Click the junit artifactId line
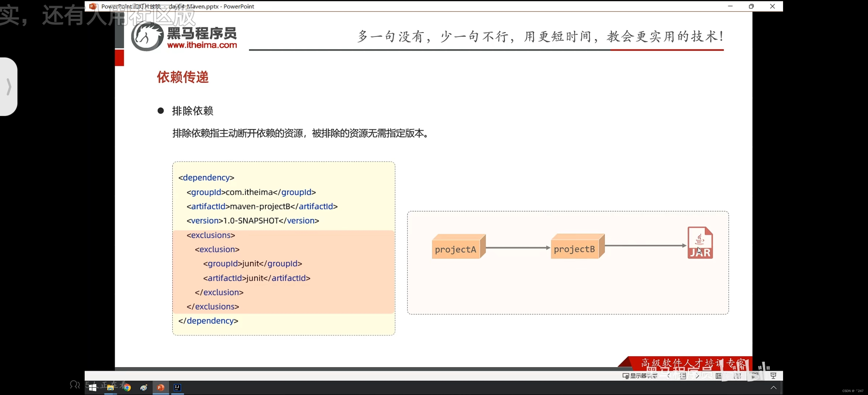Image resolution: width=868 pixels, height=395 pixels. [x=256, y=278]
